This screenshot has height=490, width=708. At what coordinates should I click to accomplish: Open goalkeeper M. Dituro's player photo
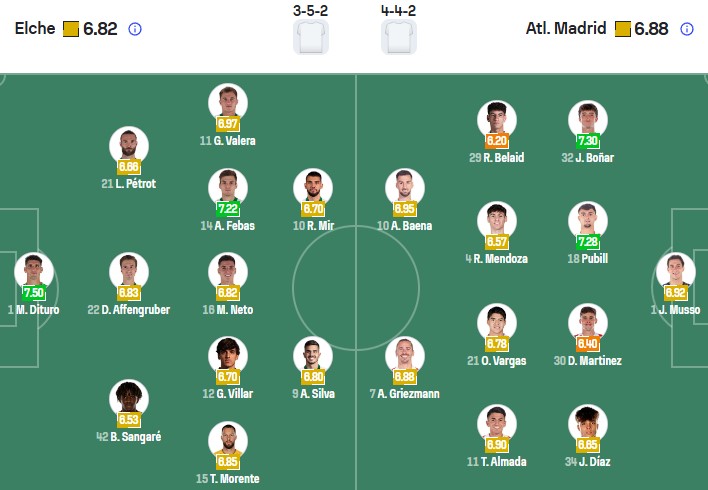pyautogui.click(x=34, y=271)
